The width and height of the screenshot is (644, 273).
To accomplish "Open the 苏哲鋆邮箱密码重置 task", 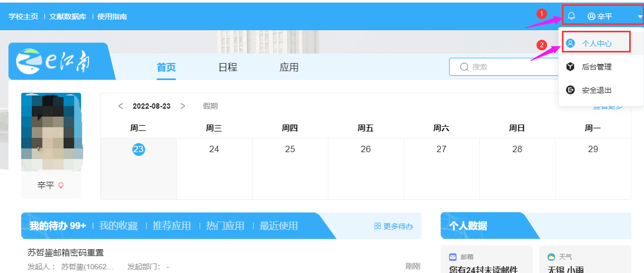I will coord(66,253).
